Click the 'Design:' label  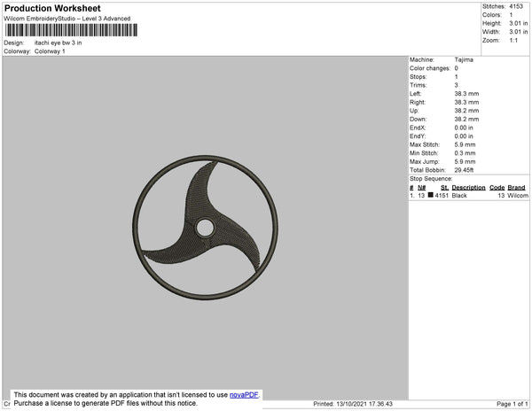pos(14,43)
